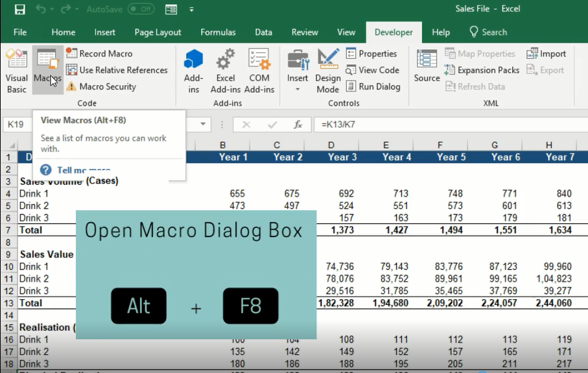This screenshot has width=588, height=373.
Task: Open COM Add-ins dialog
Action: tap(259, 71)
